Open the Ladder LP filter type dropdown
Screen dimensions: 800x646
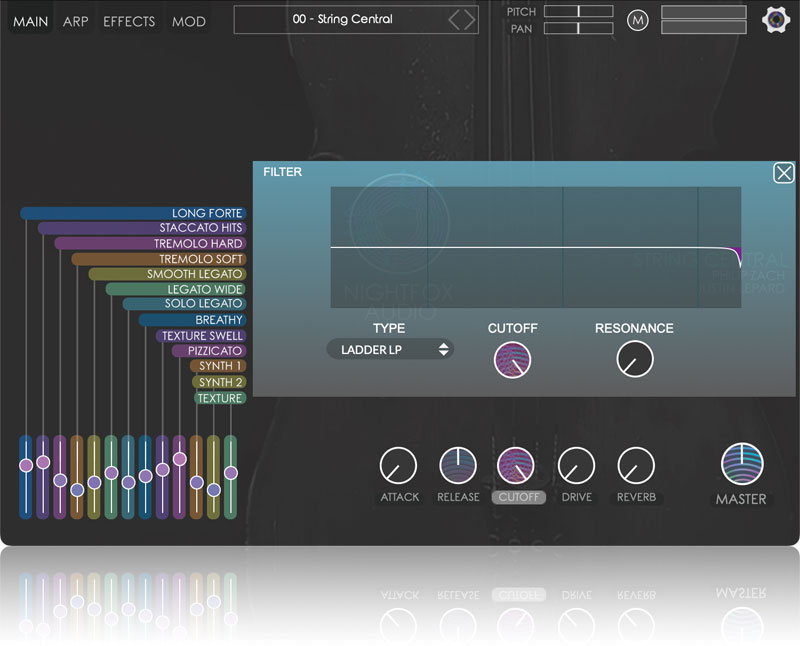390,350
